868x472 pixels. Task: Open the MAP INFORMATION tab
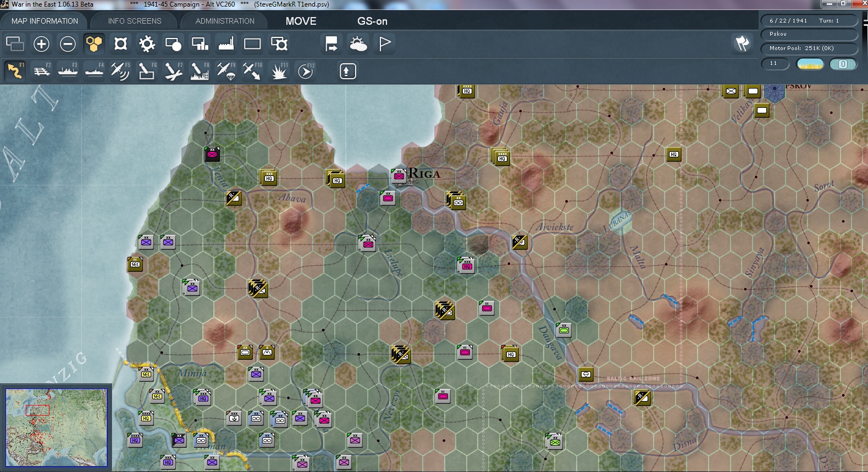(x=45, y=21)
